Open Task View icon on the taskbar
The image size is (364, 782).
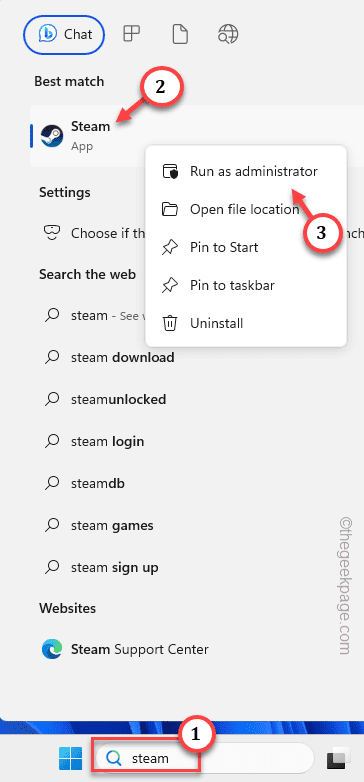point(339,759)
